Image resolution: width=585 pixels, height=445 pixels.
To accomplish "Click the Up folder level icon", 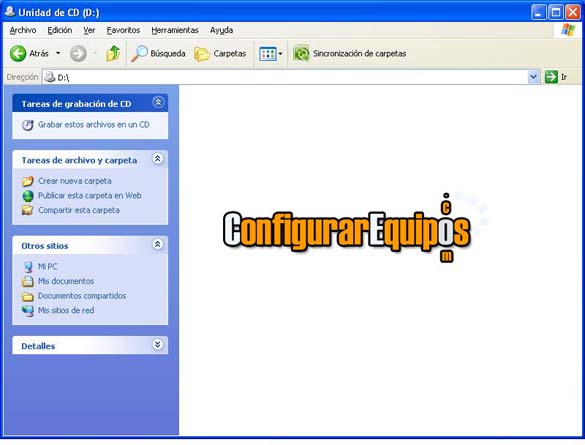I will pos(113,54).
